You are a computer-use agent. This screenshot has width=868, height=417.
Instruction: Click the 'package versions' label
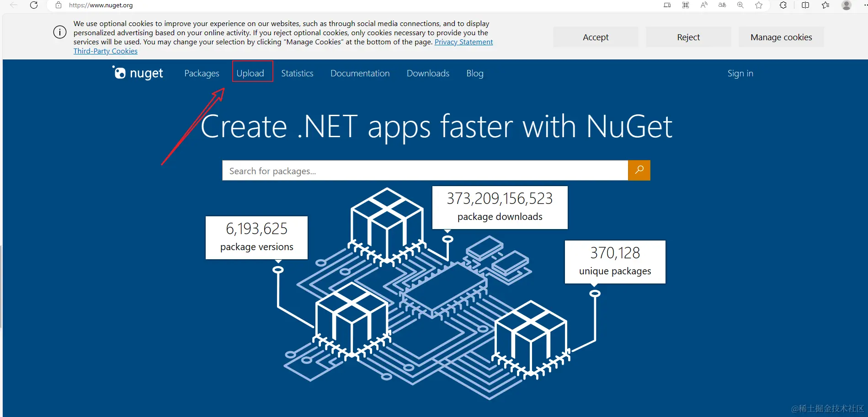(256, 247)
